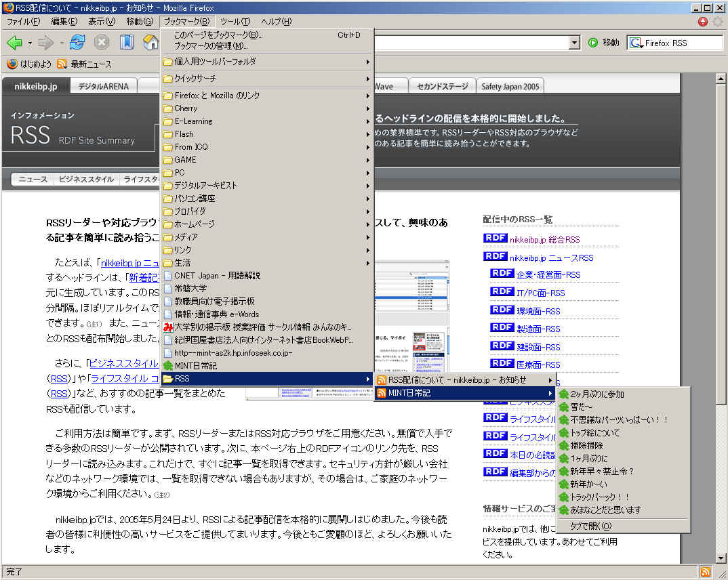
Task: Click the green Back arrow button
Action: [14, 43]
